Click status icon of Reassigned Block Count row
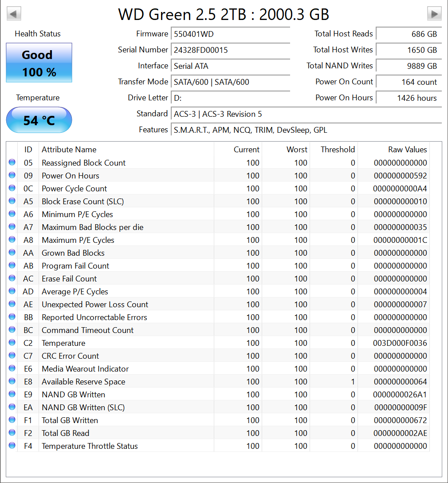 pos(12,162)
